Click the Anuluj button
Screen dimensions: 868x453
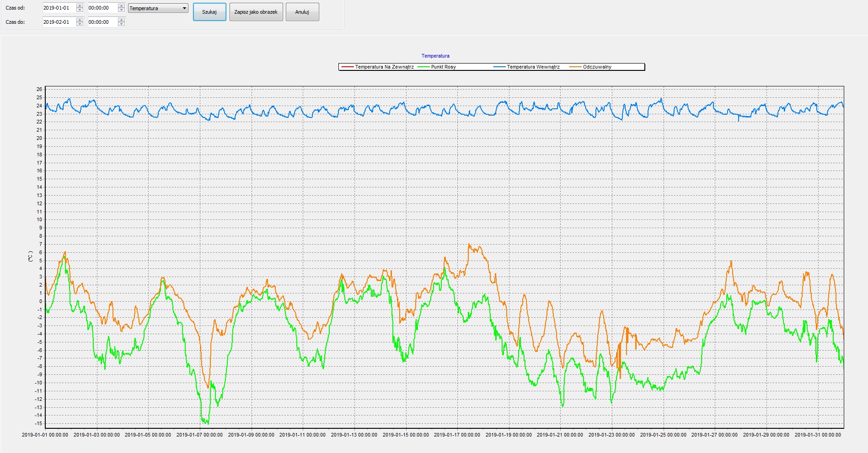click(302, 12)
